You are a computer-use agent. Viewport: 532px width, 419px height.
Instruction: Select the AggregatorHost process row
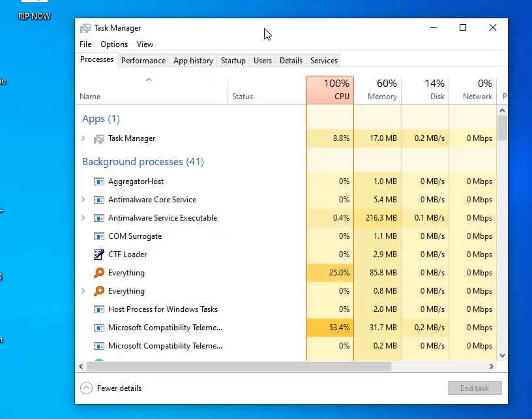286,181
